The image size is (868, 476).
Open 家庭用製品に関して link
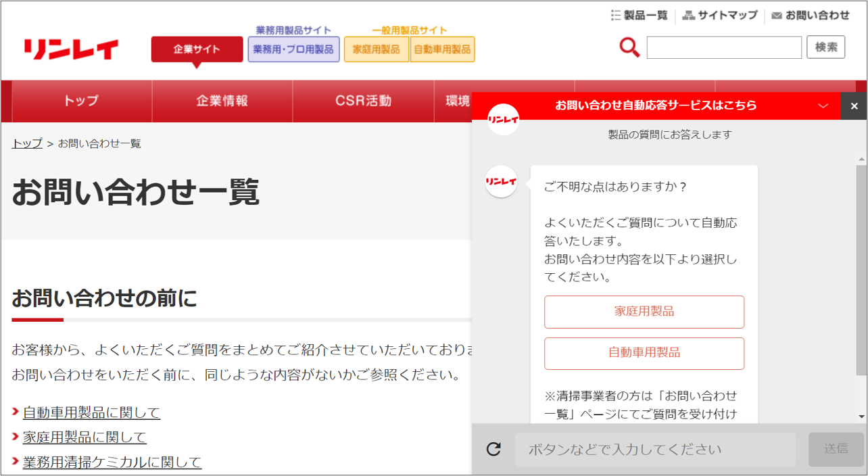coord(85,437)
